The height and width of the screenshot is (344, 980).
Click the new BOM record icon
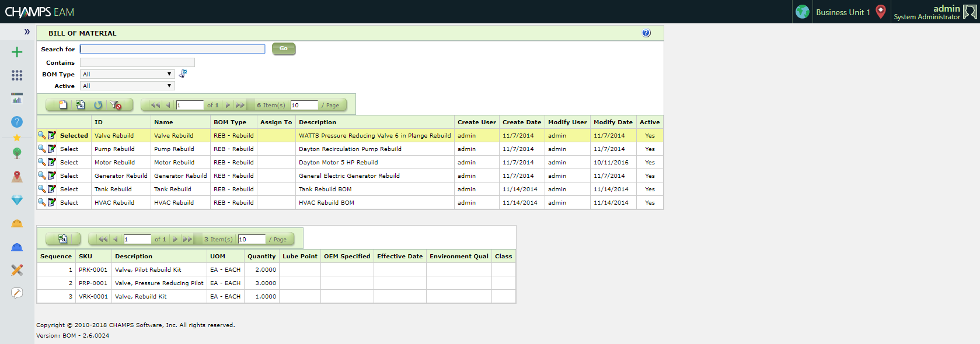(63, 105)
